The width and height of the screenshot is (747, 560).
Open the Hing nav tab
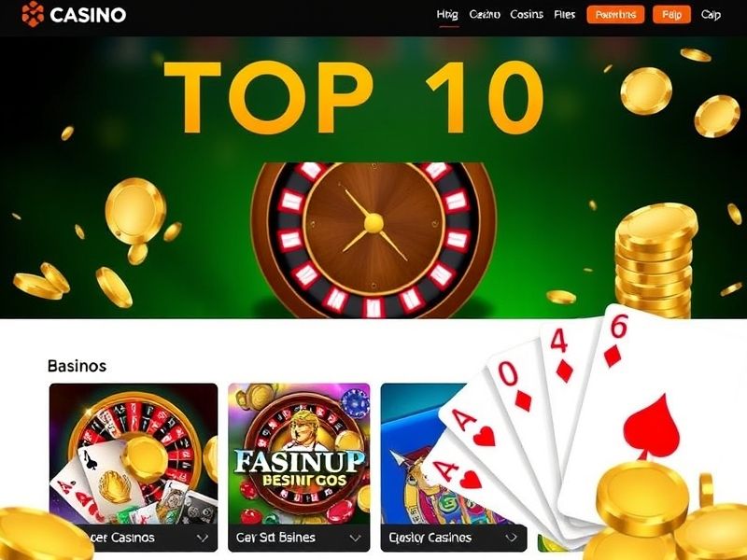pos(447,15)
